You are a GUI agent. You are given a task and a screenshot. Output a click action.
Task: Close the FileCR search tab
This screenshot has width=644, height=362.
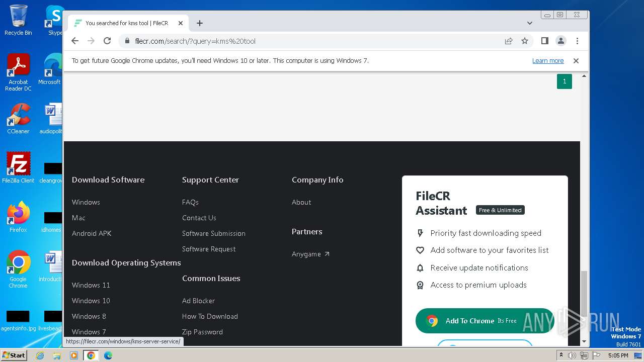click(x=181, y=23)
